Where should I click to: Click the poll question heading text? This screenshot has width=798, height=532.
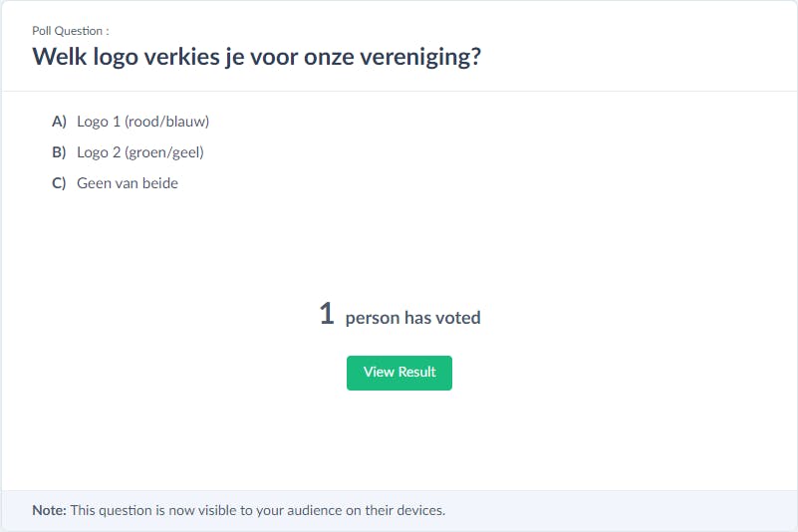(x=257, y=56)
